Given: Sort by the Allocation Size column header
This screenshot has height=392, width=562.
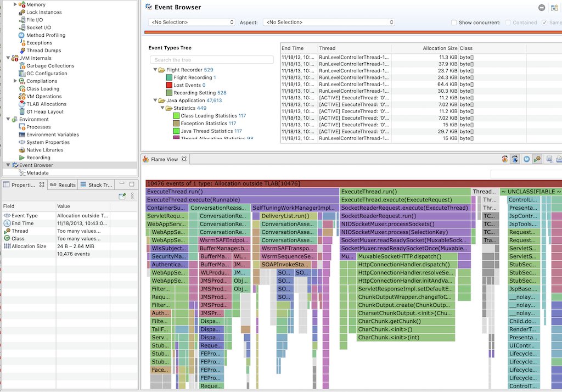Looking at the screenshot, I should [x=425, y=48].
